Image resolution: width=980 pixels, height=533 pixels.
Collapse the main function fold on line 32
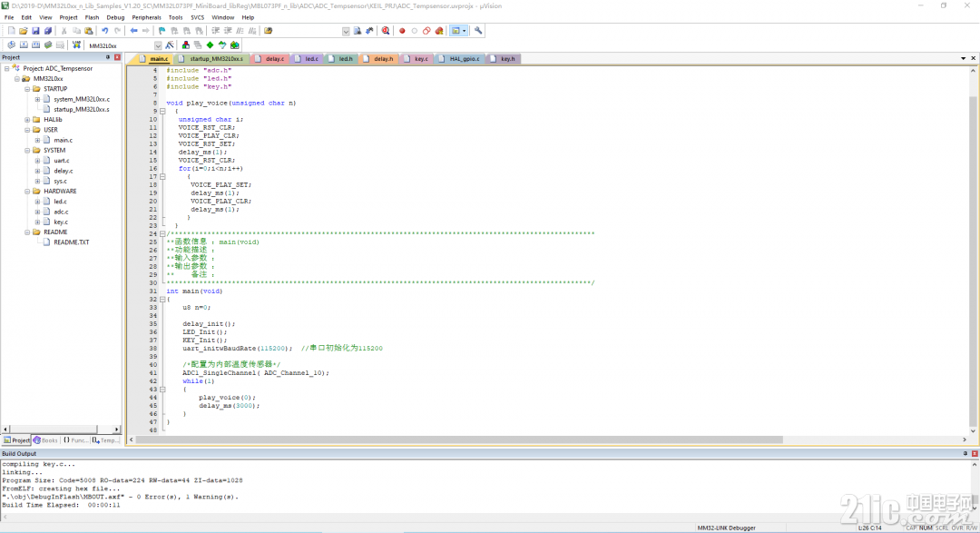pyautogui.click(x=162, y=300)
